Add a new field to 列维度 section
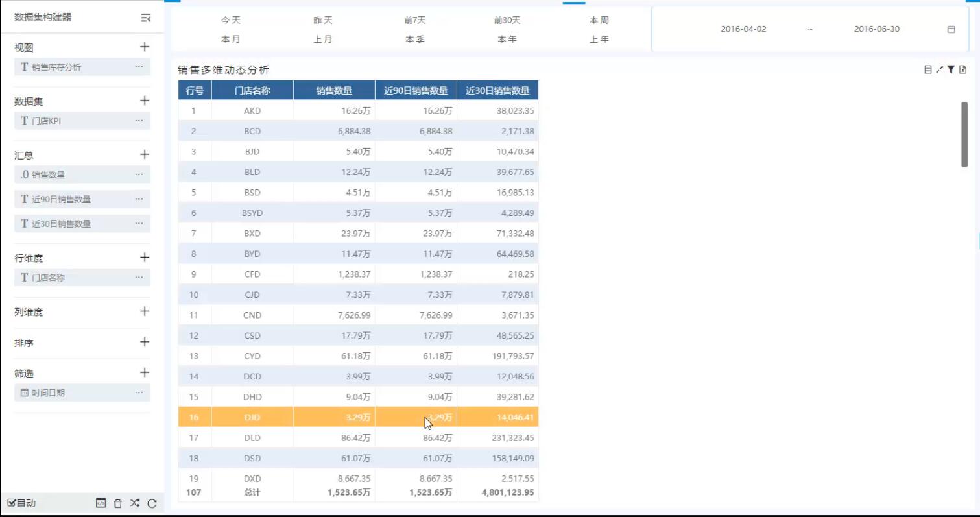980x517 pixels. point(145,311)
